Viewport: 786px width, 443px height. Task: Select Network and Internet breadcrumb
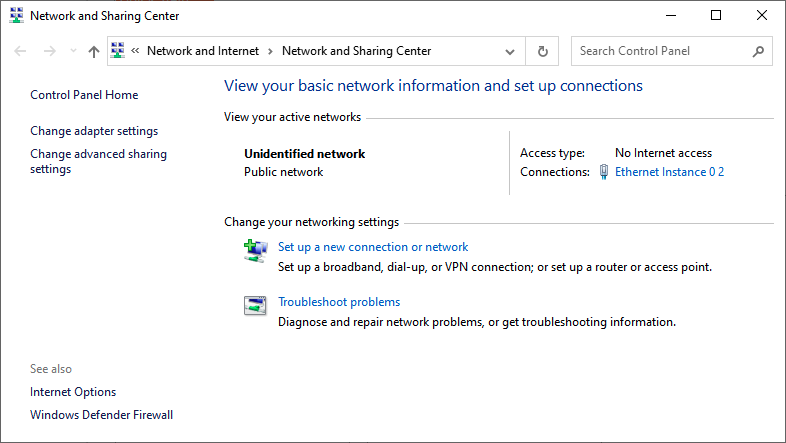203,51
